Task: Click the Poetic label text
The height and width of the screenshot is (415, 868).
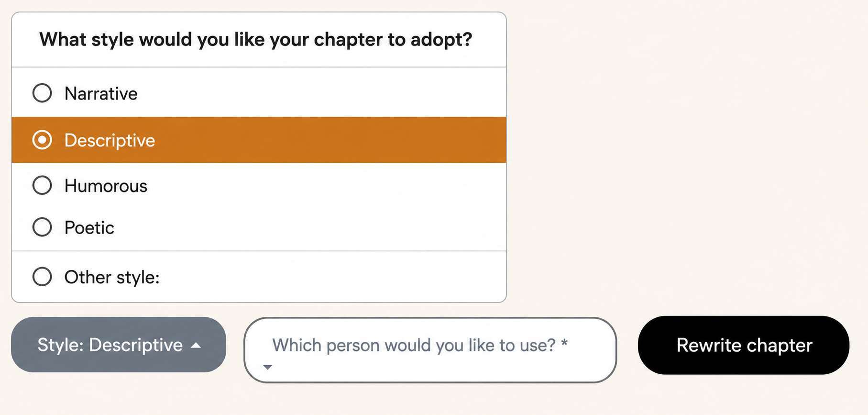Action: pyautogui.click(x=89, y=227)
